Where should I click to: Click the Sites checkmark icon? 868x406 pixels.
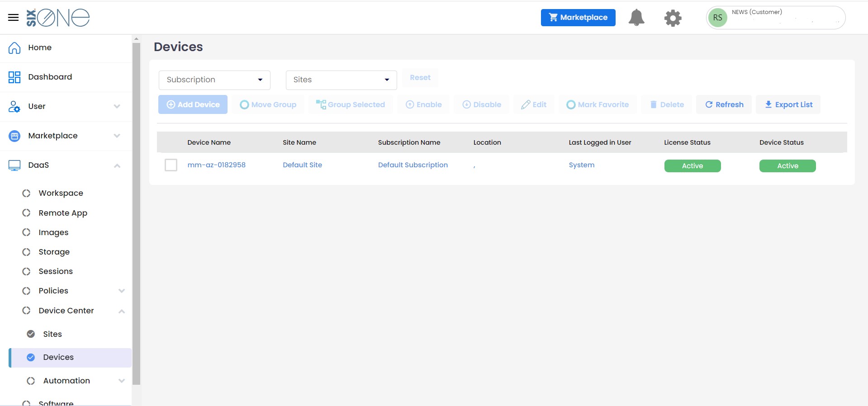pos(31,334)
